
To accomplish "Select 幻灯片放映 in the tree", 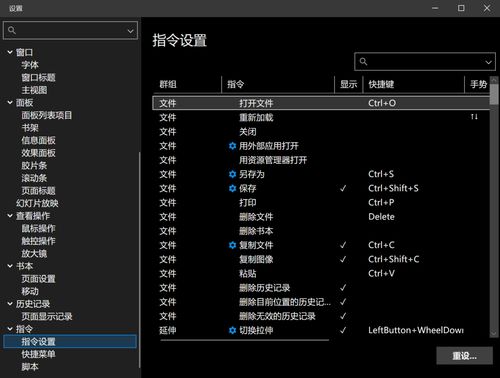I will [37, 203].
